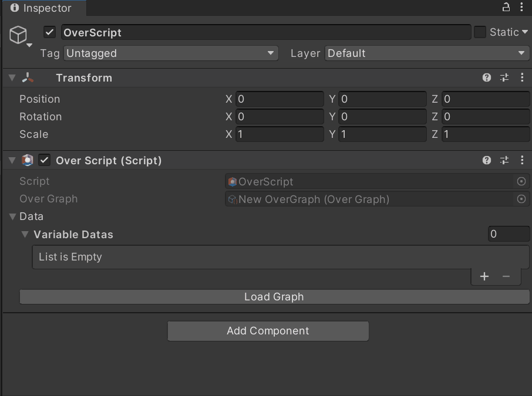Open Transform component more options menu
This screenshot has height=396, width=532.
522,77
